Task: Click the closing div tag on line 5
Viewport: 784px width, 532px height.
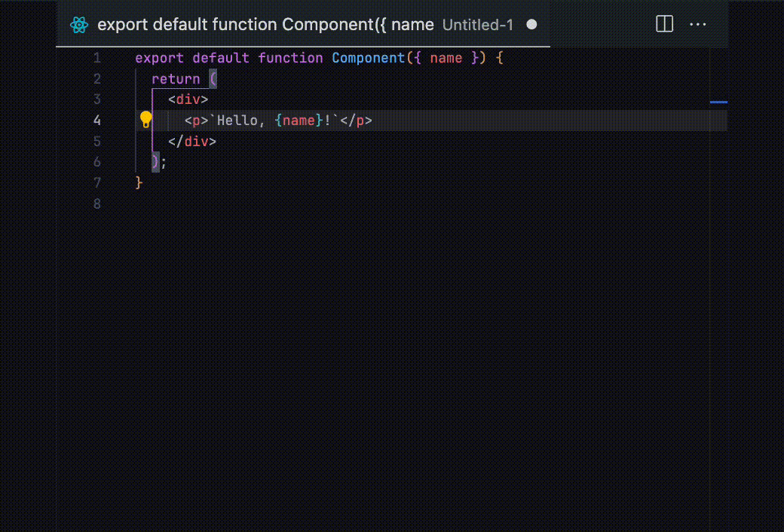Action: pyautogui.click(x=192, y=141)
